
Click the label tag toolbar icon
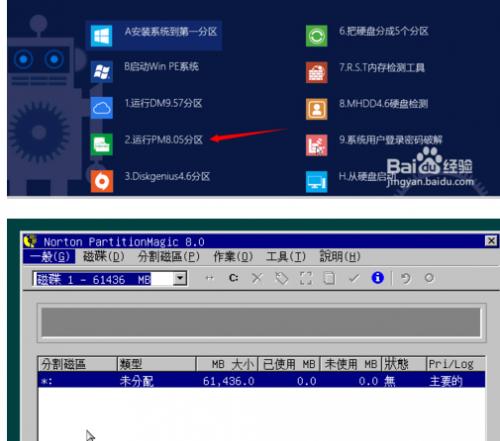(x=281, y=278)
